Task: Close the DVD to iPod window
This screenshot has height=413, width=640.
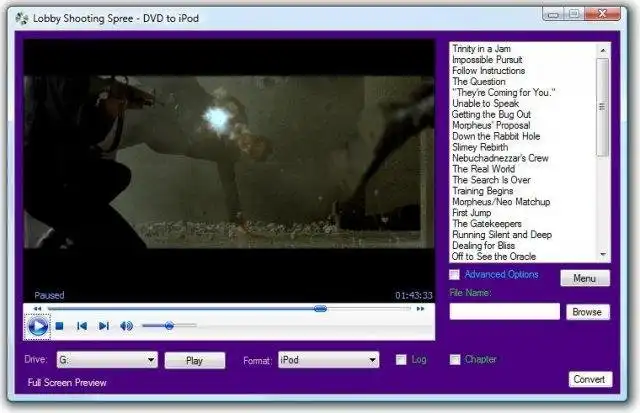Action: coord(602,14)
